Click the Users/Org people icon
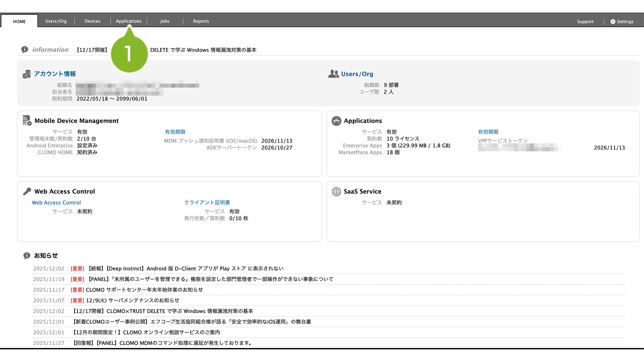Screen dimensions: 644x362 (333, 74)
